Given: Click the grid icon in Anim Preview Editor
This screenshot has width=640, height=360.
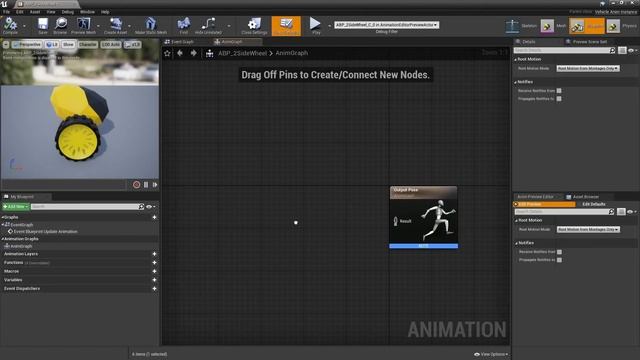Looking at the screenshot, I should (x=621, y=211).
